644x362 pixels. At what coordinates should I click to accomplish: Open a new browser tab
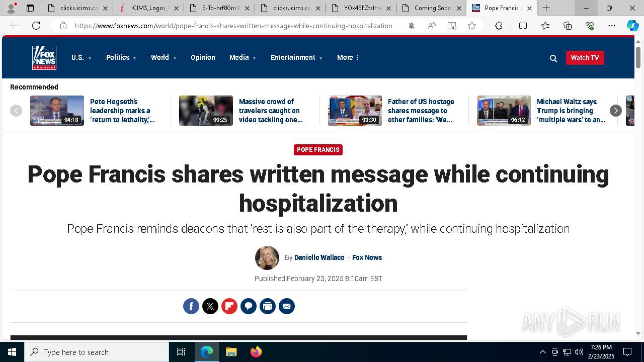pyautogui.click(x=546, y=8)
